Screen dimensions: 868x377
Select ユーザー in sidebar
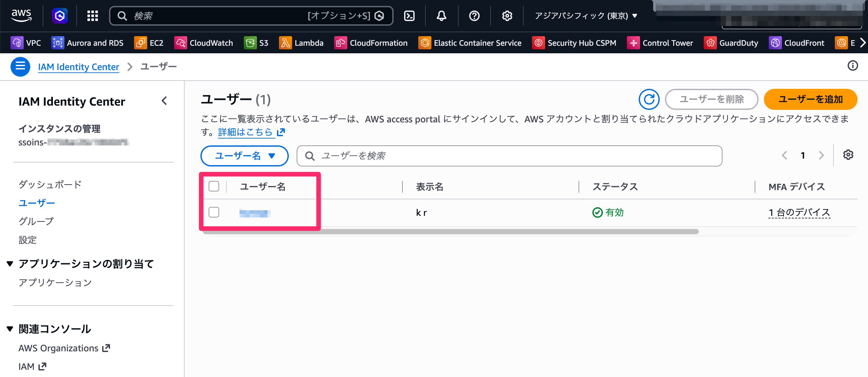37,203
